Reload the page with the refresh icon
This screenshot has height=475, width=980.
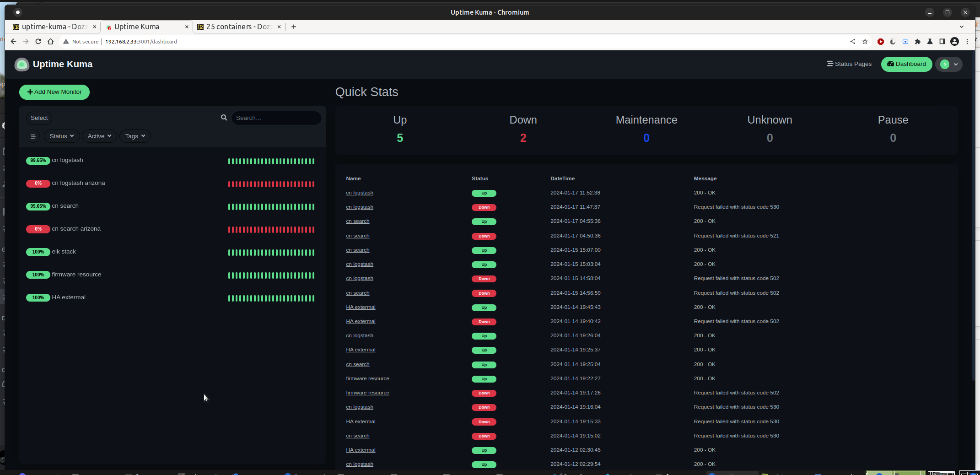[38, 42]
